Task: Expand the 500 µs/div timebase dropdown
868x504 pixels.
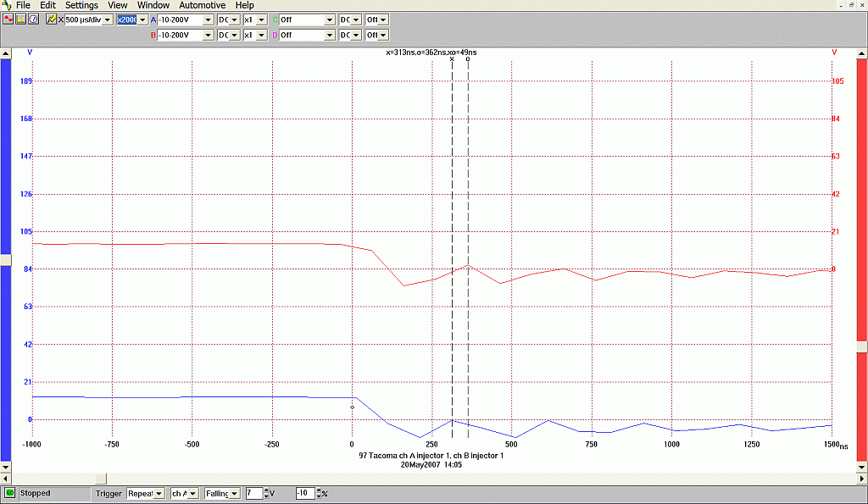Action: click(108, 20)
